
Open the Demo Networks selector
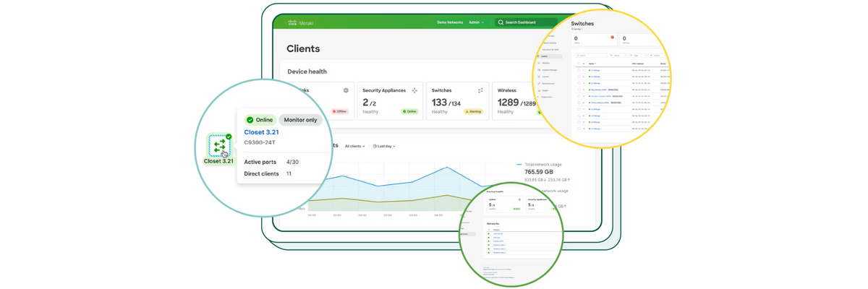(450, 22)
